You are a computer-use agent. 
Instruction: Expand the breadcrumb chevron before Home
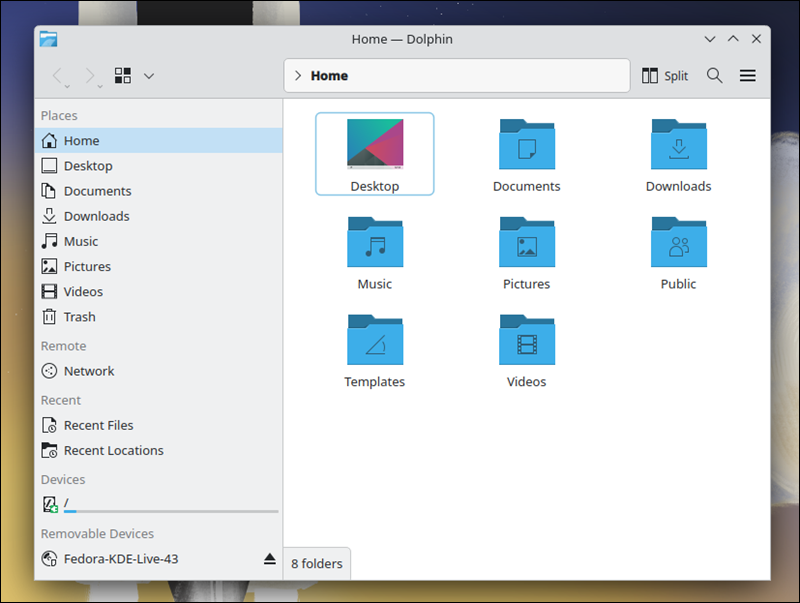click(x=297, y=75)
